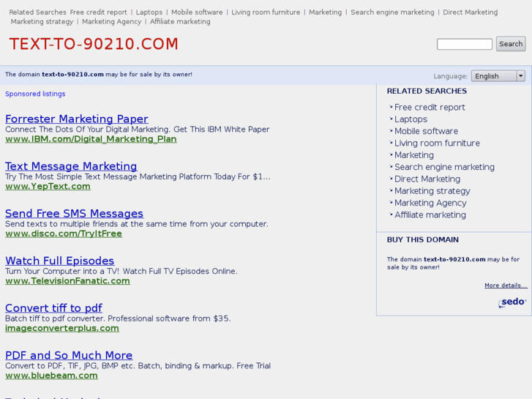Click Direct Marketing in top bar
This screenshot has width=532, height=399.
click(x=471, y=12)
